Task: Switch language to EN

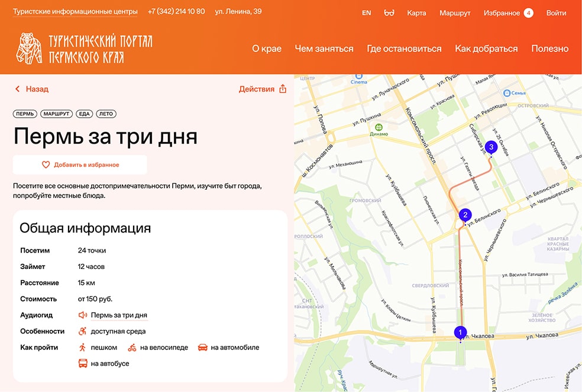Action: [x=366, y=13]
